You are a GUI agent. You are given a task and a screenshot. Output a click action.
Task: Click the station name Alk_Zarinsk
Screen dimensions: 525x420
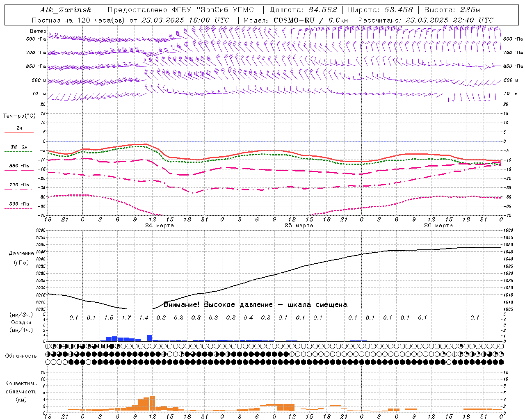point(66,10)
